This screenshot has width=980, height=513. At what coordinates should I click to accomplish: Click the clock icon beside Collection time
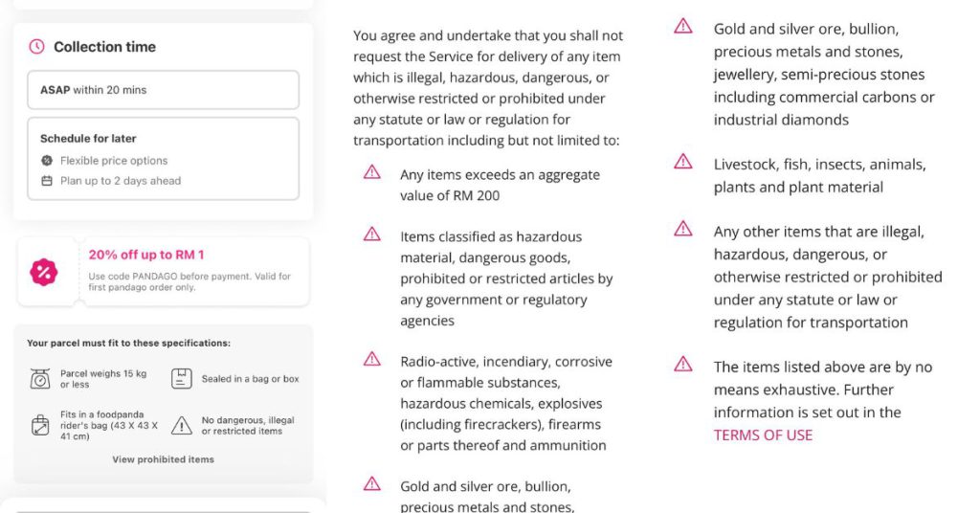pos(37,47)
